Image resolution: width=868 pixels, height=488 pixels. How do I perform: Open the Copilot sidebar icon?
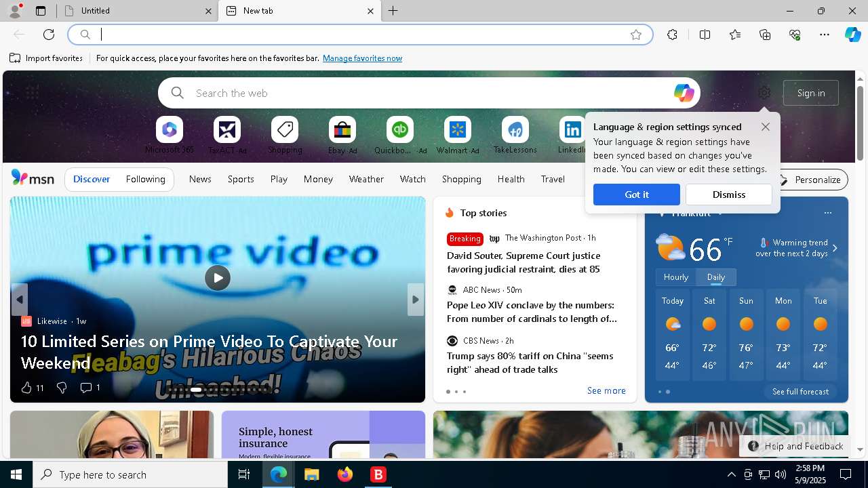click(852, 35)
